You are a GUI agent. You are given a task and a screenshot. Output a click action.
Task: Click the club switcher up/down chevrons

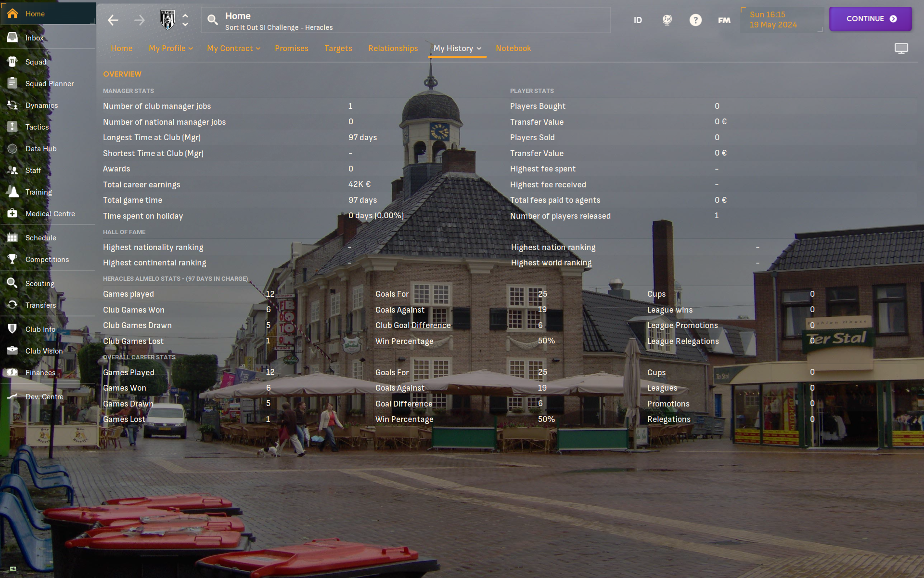coord(185,20)
